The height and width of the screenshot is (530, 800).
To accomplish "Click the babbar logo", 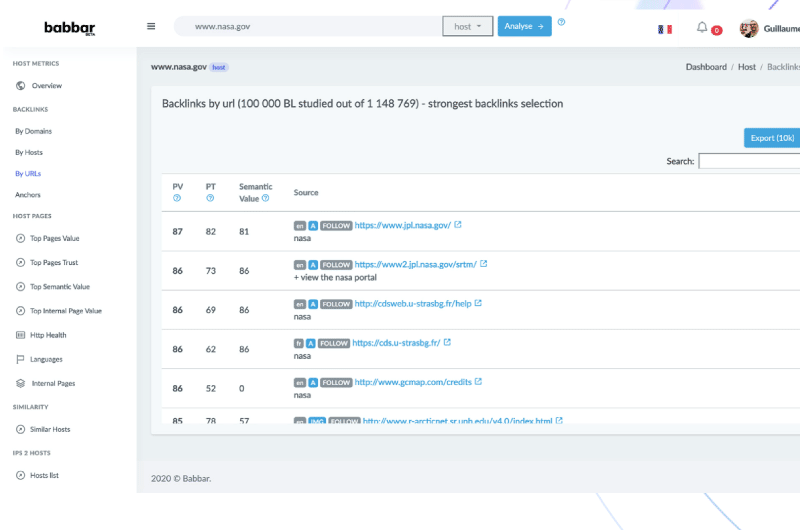I will click(x=69, y=28).
